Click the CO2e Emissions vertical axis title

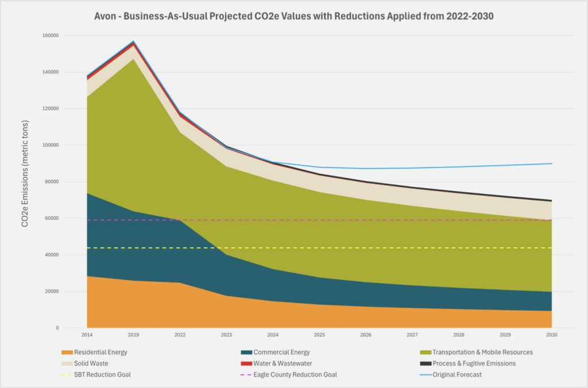25,173
